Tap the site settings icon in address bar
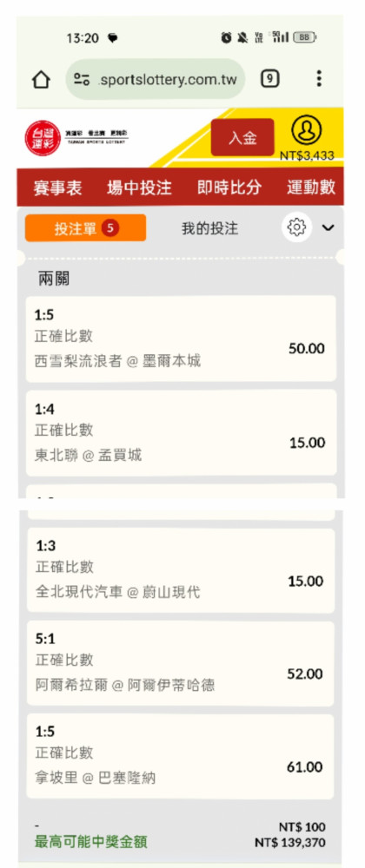 click(82, 80)
